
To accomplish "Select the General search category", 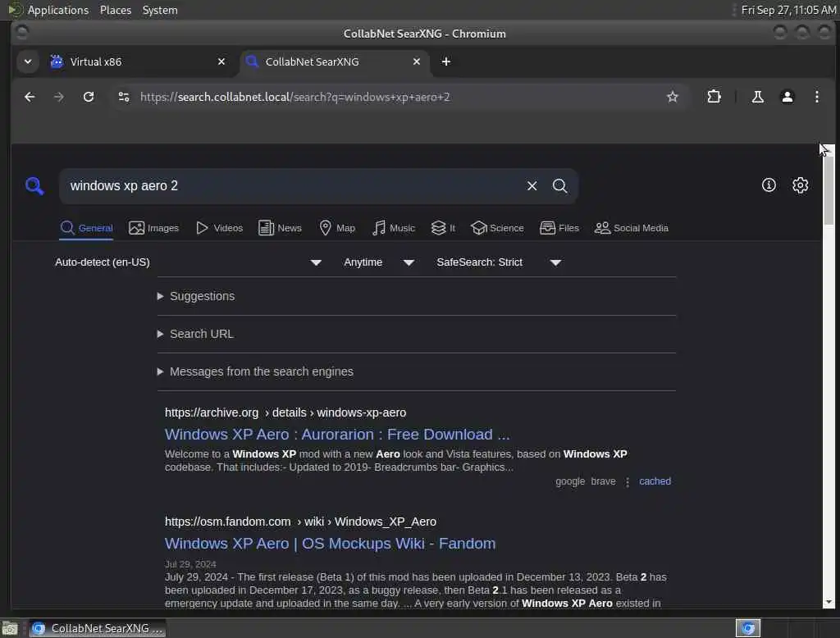I will click(86, 228).
